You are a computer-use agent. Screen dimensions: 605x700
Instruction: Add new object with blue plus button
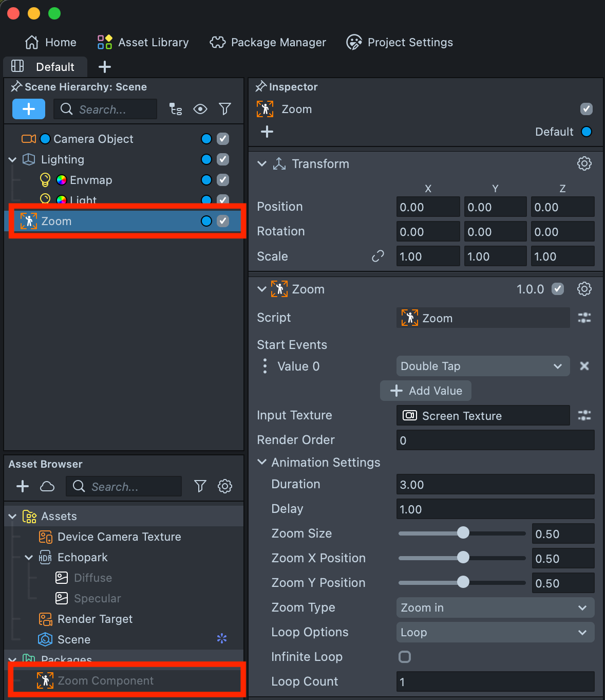[29, 109]
